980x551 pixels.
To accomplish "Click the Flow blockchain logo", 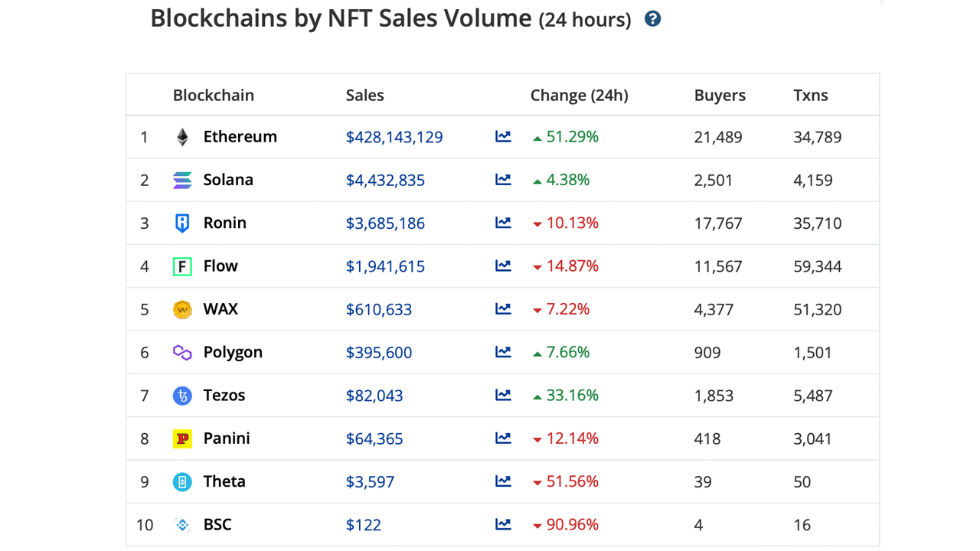I will pos(182,266).
